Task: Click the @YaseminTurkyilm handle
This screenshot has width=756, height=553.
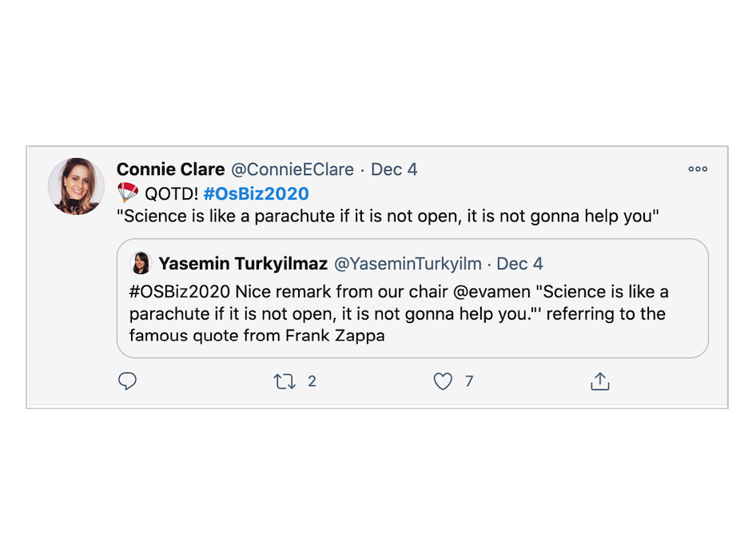Action: coord(408,264)
